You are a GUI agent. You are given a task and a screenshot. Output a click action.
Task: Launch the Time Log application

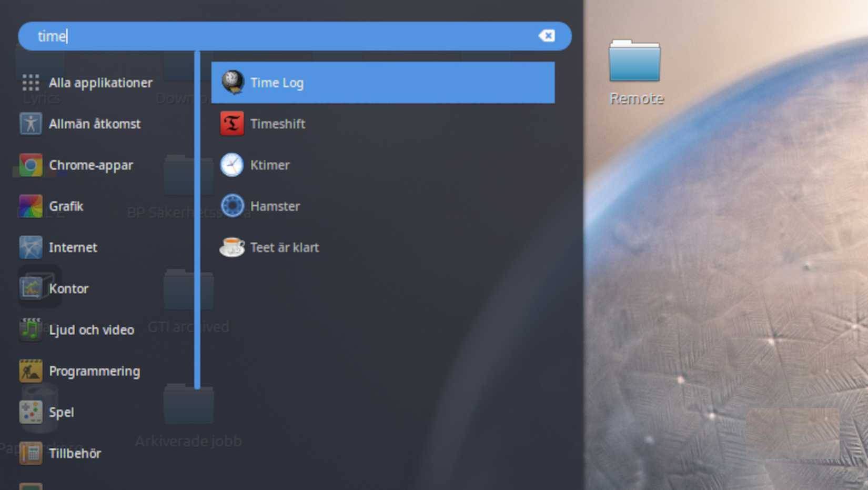click(278, 83)
